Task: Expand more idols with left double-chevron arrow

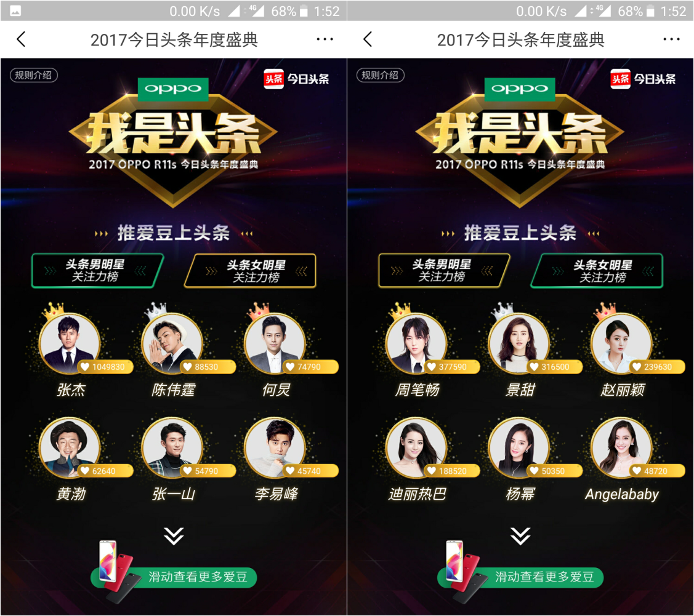Action: (x=174, y=536)
